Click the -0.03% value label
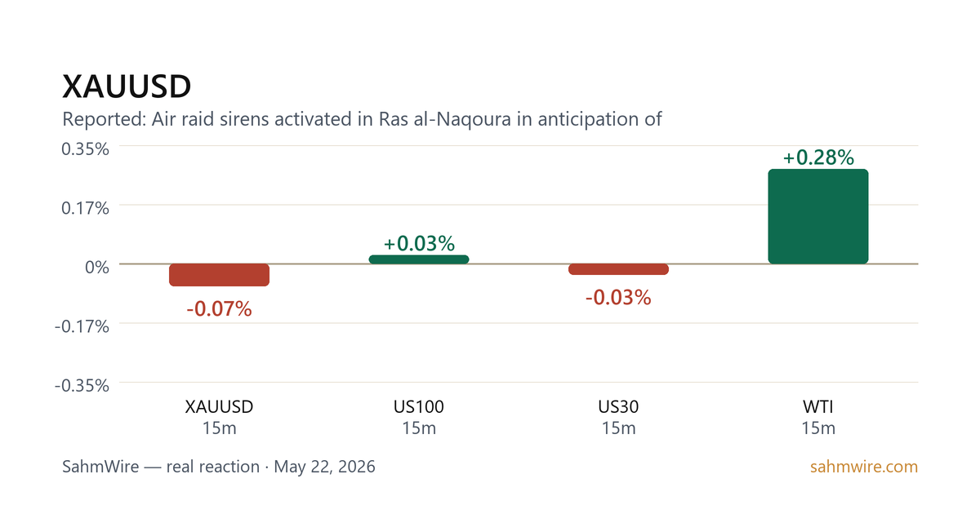The width and height of the screenshot is (980, 514). coord(618,298)
